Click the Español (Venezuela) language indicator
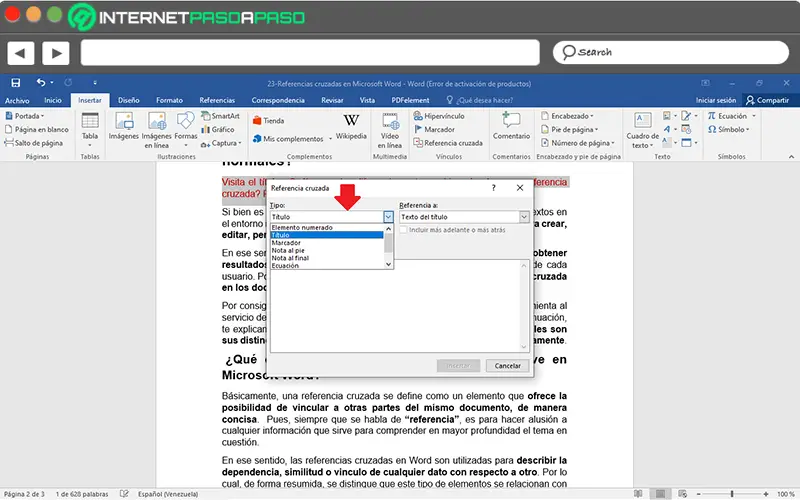Screen dimensions: 800x500 168,494
